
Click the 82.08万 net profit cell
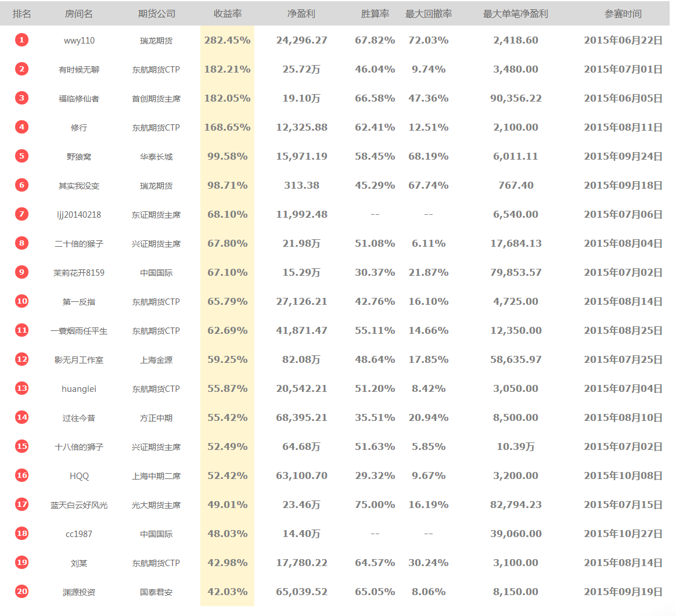(x=301, y=359)
